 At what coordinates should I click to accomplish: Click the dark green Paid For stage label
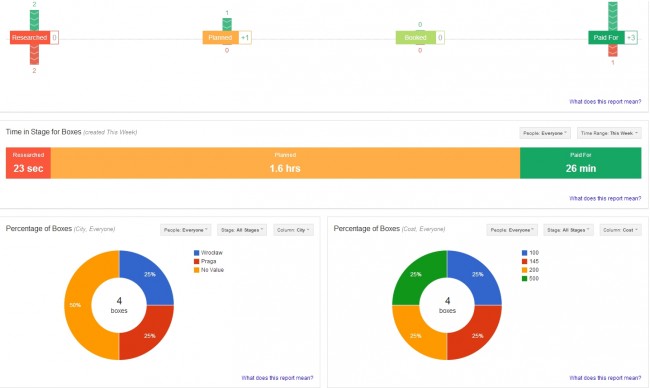[606, 38]
